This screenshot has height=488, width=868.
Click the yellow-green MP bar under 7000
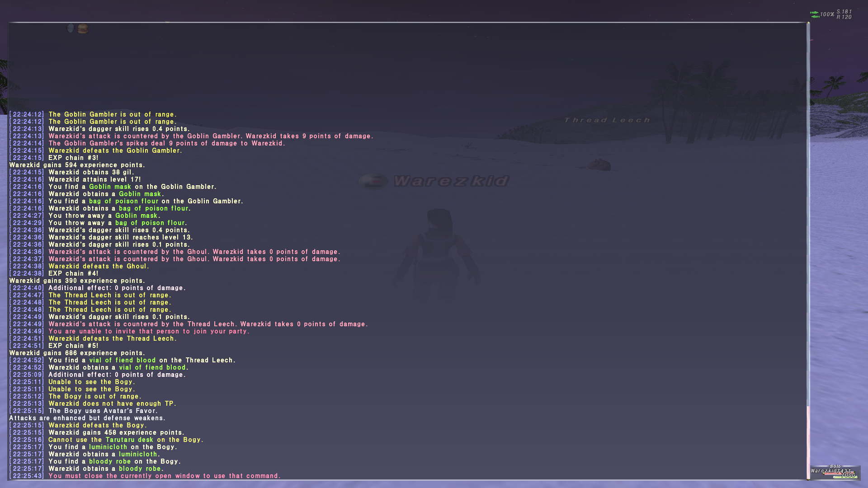[x=839, y=477]
